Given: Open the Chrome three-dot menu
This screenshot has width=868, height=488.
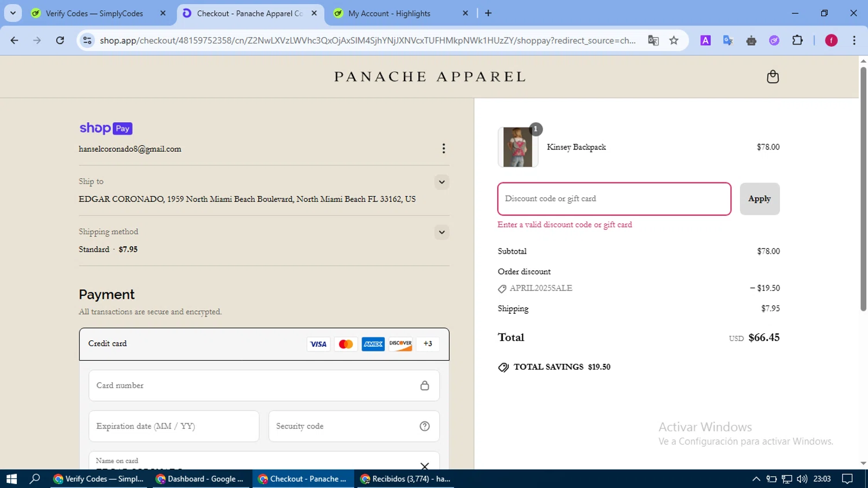Looking at the screenshot, I should pos(854,40).
